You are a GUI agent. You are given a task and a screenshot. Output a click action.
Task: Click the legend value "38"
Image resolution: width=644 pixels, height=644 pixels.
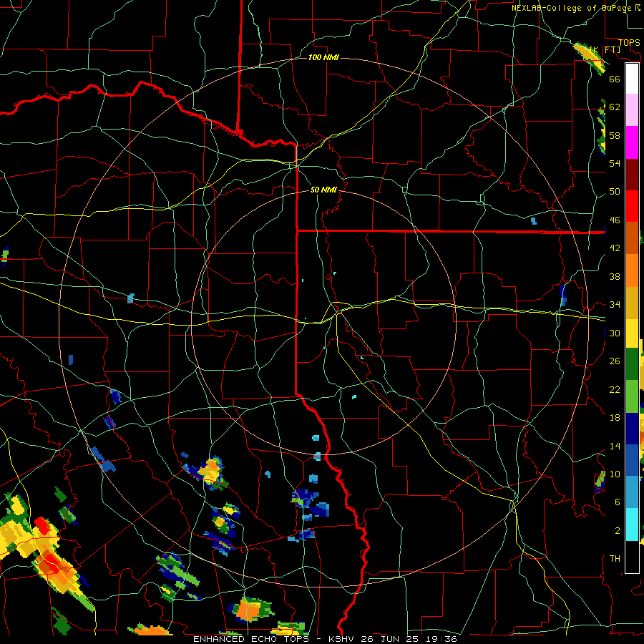tap(615, 276)
